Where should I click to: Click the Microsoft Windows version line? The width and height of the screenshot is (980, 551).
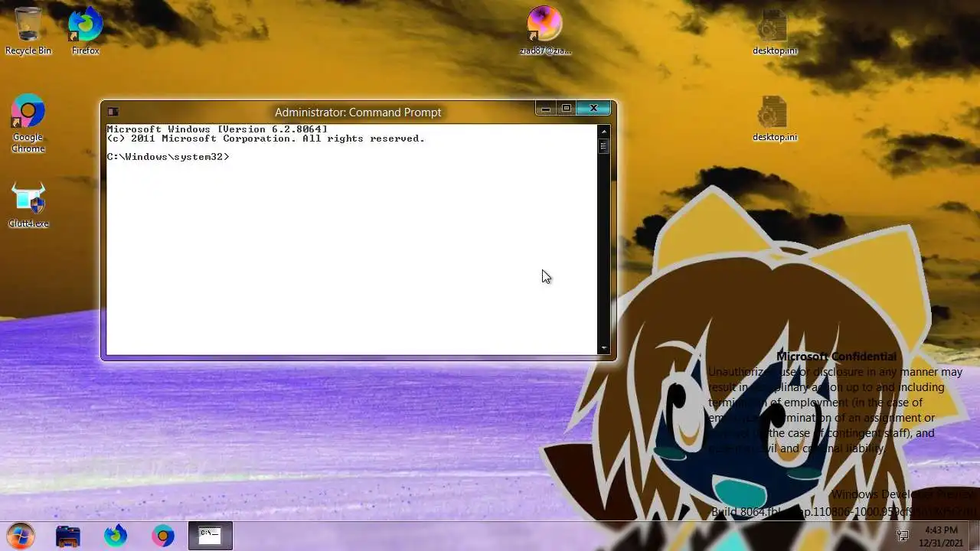tap(217, 129)
